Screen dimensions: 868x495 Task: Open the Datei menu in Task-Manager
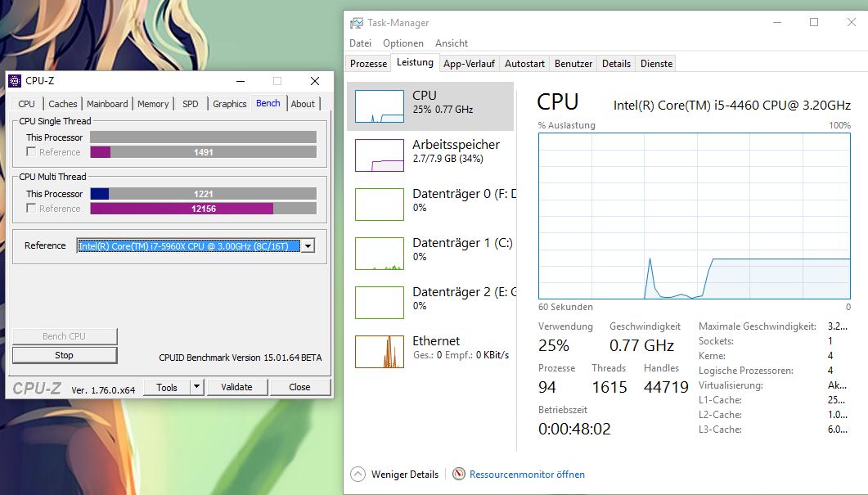coord(361,43)
